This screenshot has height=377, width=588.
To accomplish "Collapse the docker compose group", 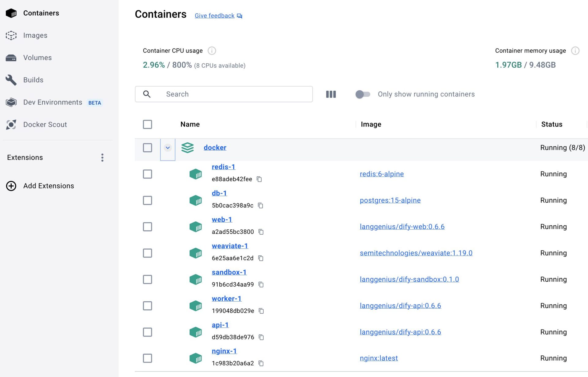I will [168, 148].
